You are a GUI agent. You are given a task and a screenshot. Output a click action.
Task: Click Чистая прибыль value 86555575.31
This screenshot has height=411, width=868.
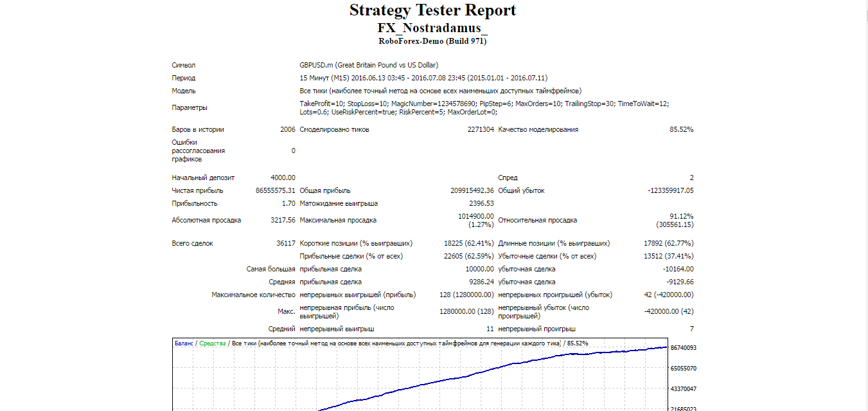point(276,190)
